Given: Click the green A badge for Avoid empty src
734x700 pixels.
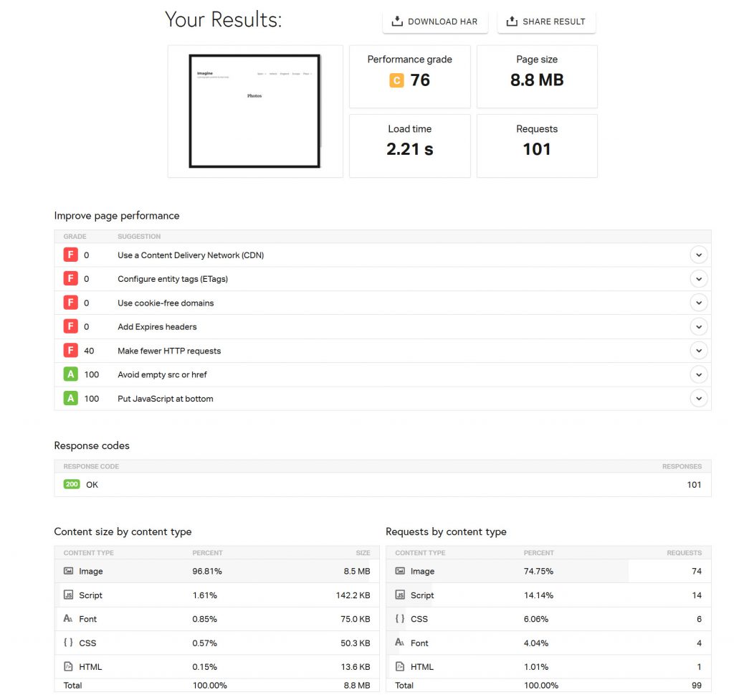Looking at the screenshot, I should pyautogui.click(x=70, y=374).
